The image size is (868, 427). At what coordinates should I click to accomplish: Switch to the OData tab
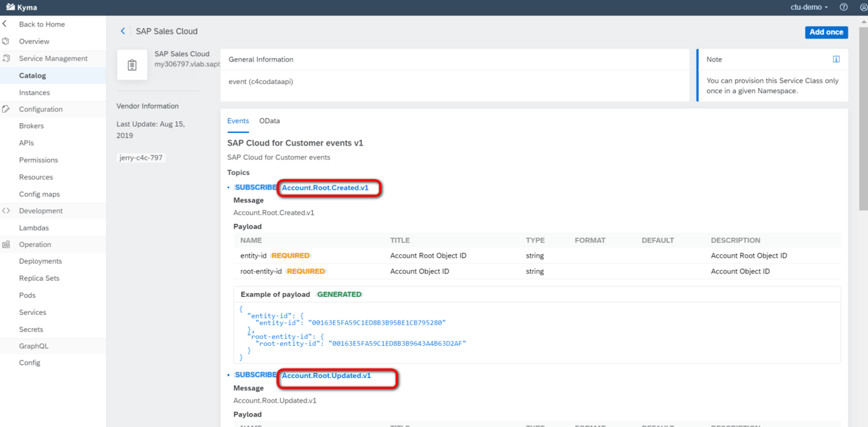coord(269,120)
